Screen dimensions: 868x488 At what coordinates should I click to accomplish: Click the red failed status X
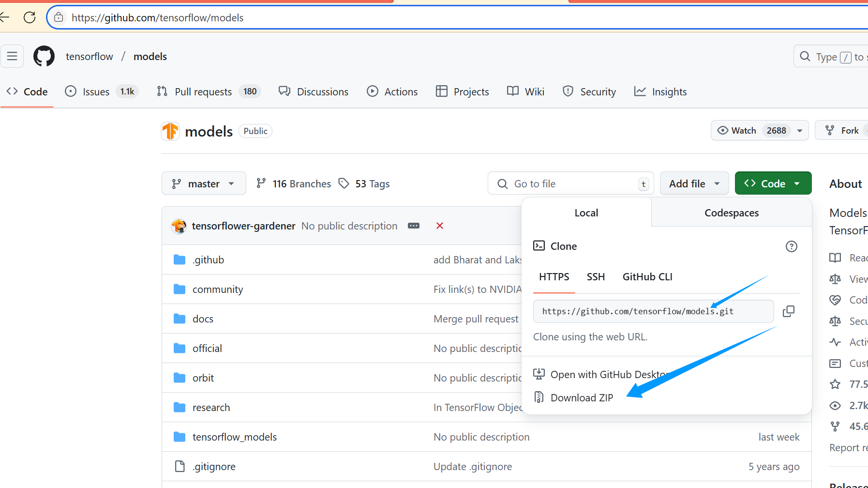point(440,226)
